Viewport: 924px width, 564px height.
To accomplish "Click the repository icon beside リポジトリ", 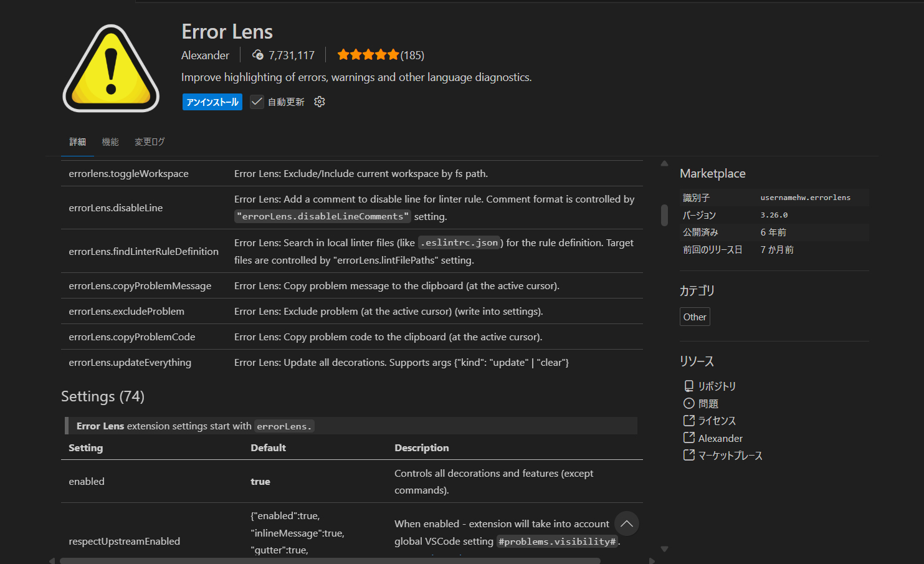I will pos(688,386).
